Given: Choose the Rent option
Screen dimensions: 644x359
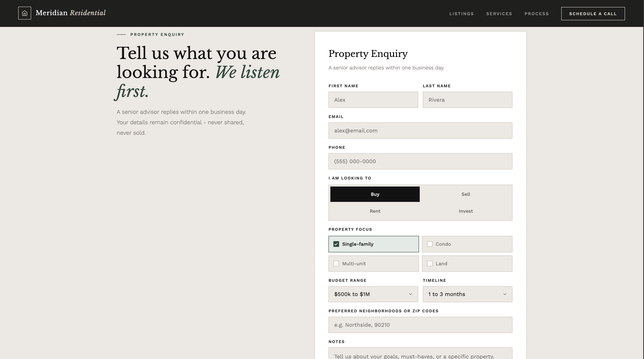Looking at the screenshot, I should 375,211.
